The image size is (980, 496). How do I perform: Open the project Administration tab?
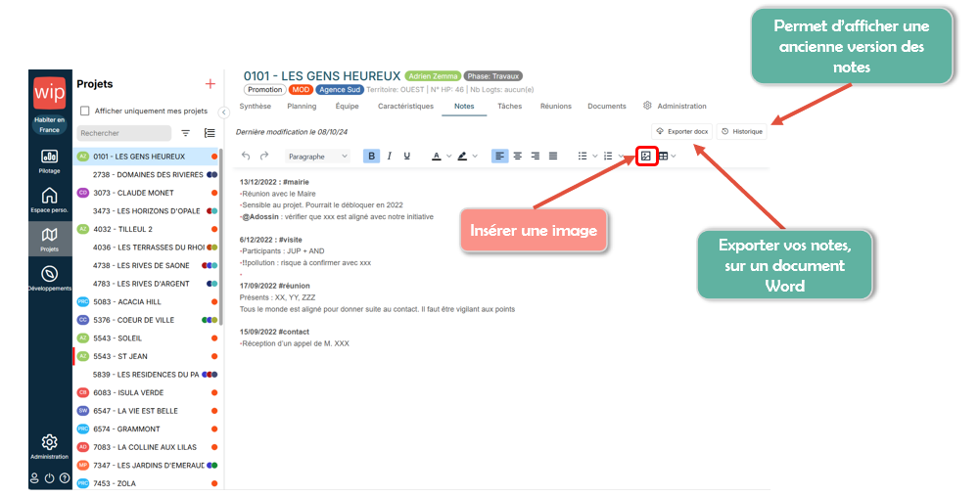(675, 107)
